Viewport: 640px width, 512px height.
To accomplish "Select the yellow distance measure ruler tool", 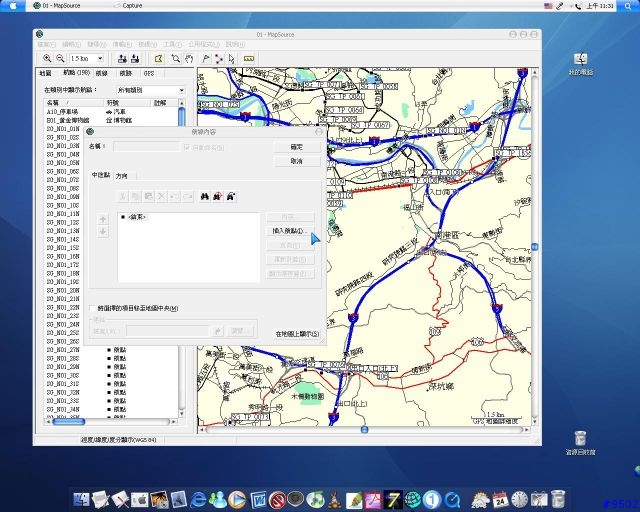I will [249, 58].
